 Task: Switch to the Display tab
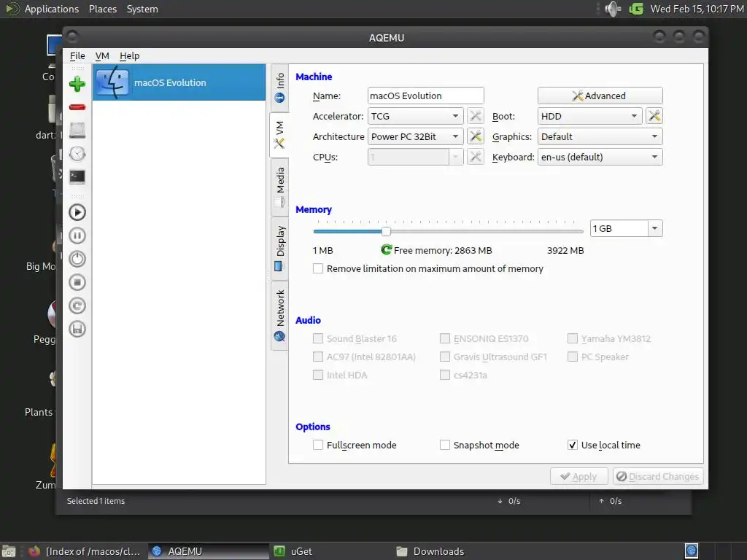pos(279,249)
